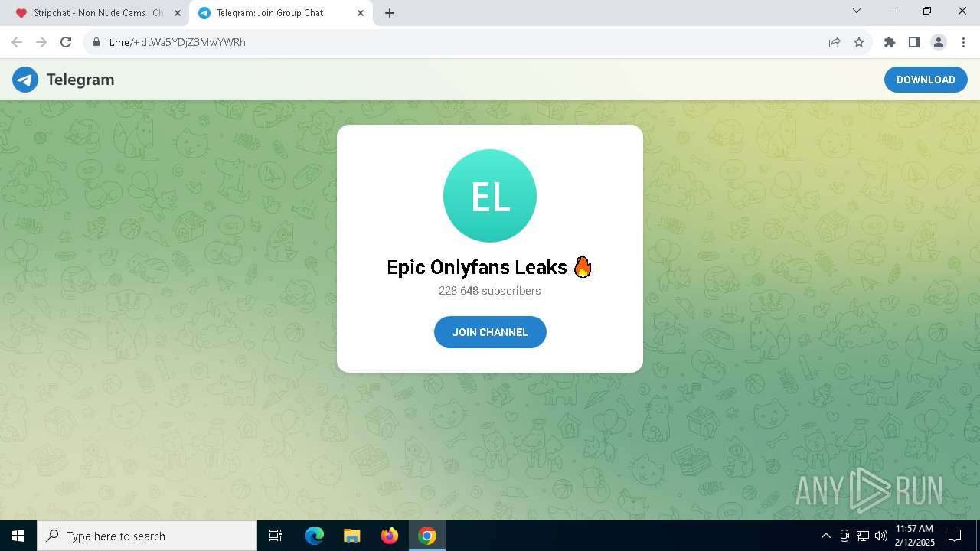The width and height of the screenshot is (980, 551).
Task: Open the taskbar clock and date
Action: click(x=914, y=536)
